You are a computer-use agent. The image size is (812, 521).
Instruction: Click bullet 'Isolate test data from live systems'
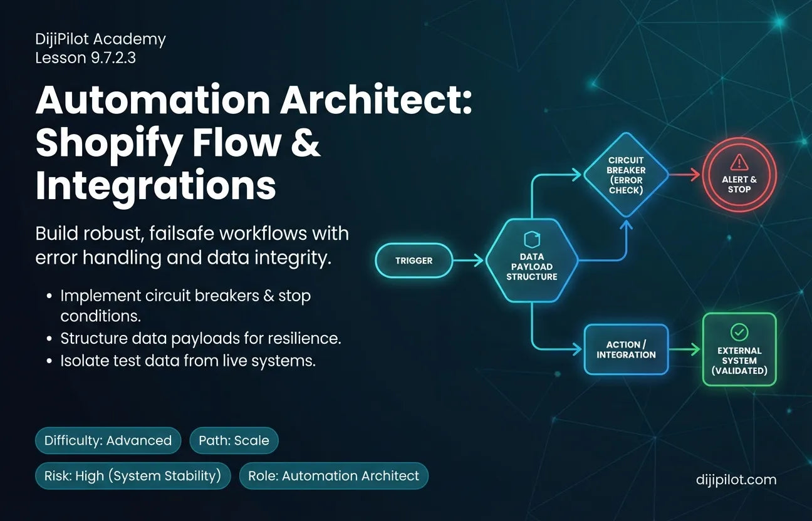[188, 361]
